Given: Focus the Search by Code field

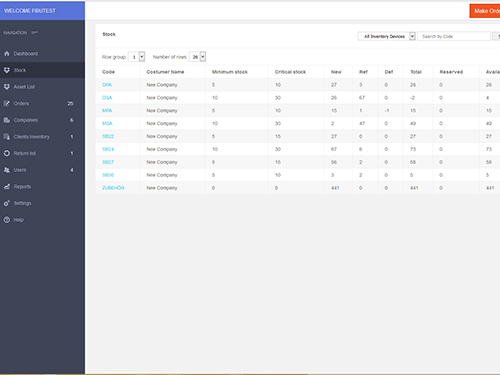Looking at the screenshot, I should tap(454, 36).
